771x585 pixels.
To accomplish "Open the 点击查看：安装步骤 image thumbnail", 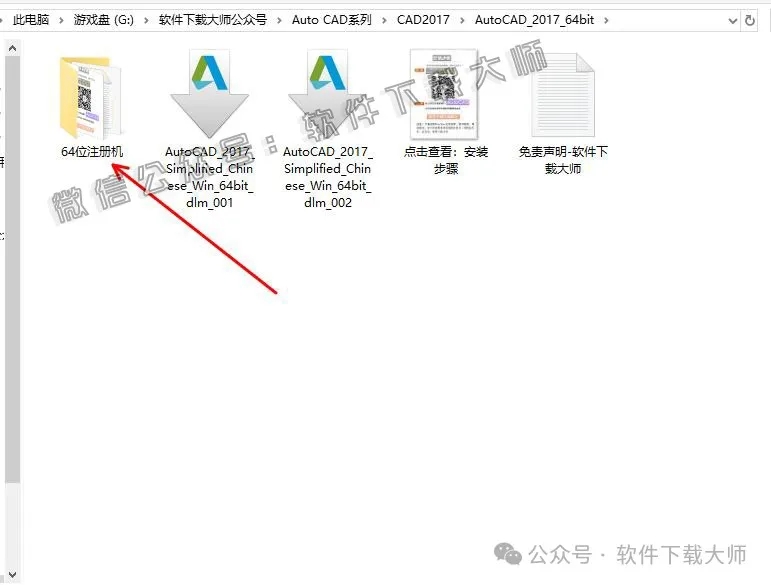I will pyautogui.click(x=445, y=94).
